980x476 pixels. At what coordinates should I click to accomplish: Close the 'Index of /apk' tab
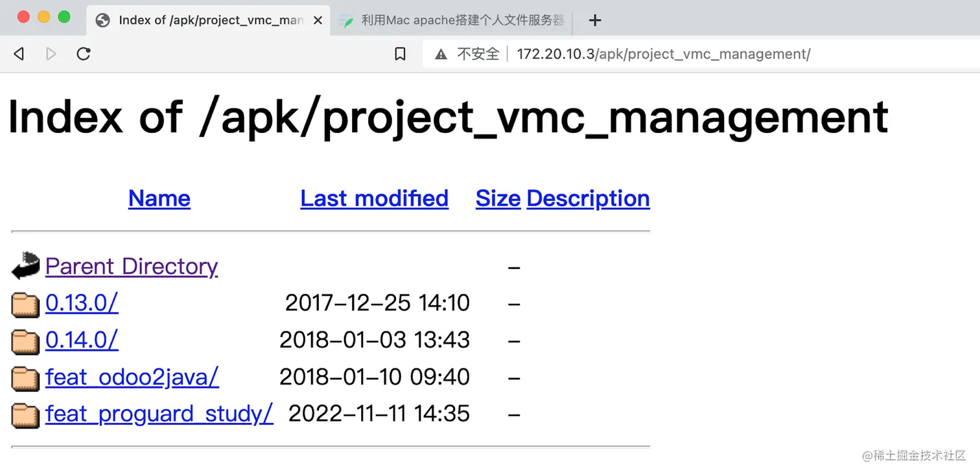click(x=318, y=20)
